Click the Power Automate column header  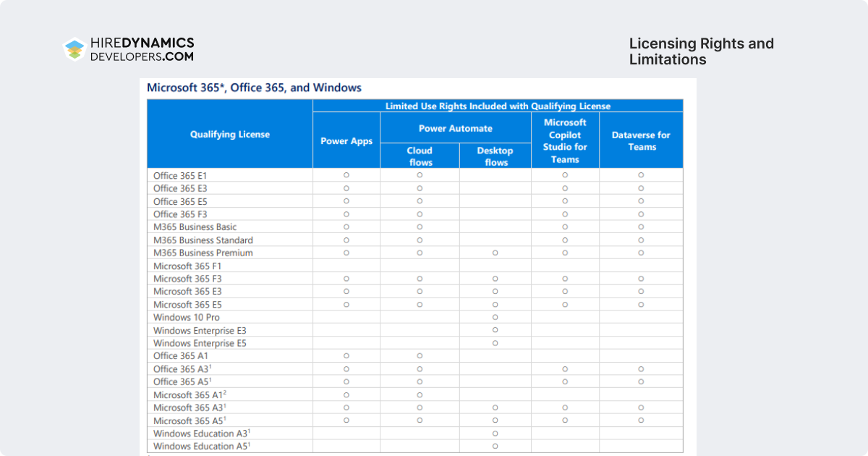(x=456, y=128)
